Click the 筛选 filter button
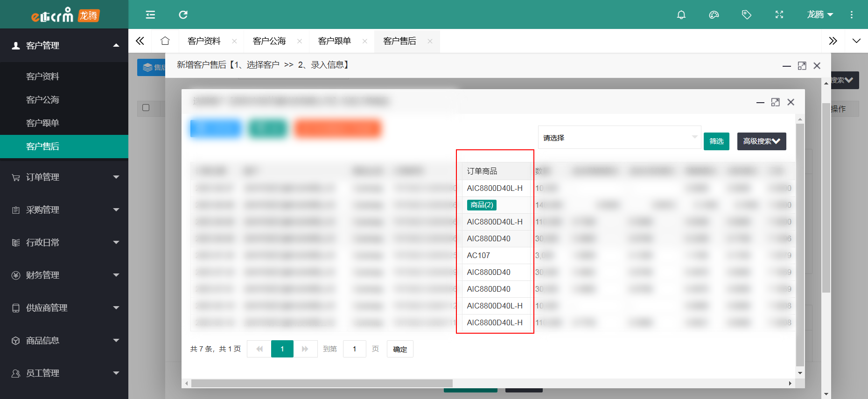 (x=716, y=141)
